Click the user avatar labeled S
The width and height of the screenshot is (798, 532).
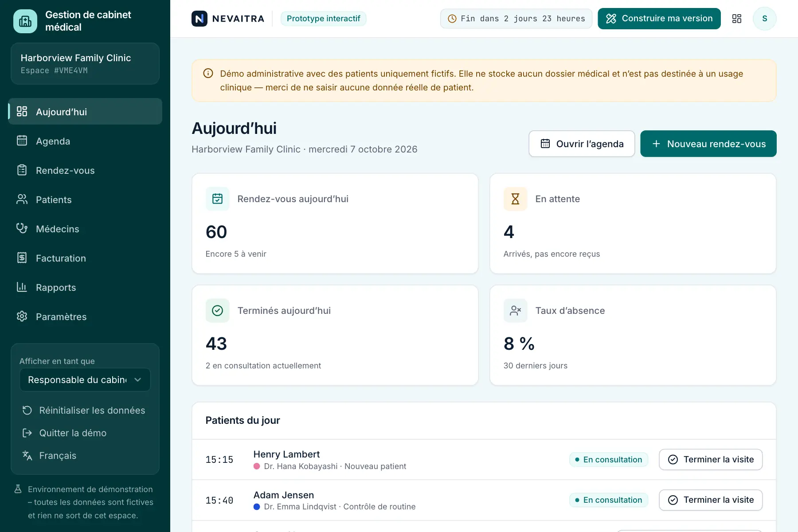[x=765, y=19]
